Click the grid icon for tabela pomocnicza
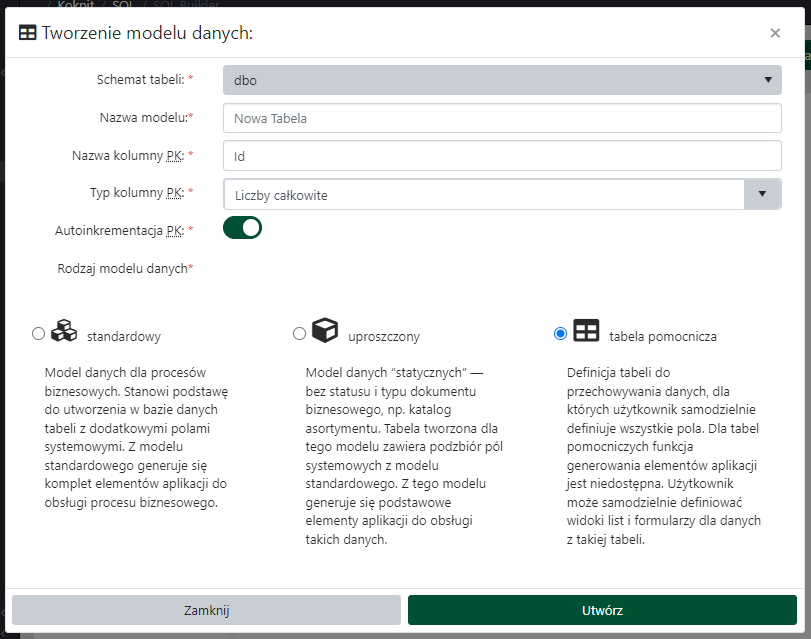This screenshot has height=639, width=811. (x=586, y=331)
